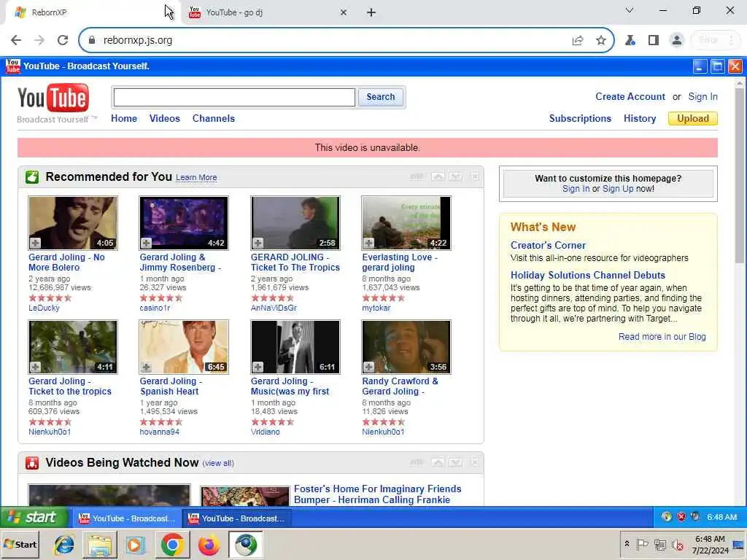Add 'Everlasting Love' video to queue with plus icon
747x560 pixels.
[368, 243]
